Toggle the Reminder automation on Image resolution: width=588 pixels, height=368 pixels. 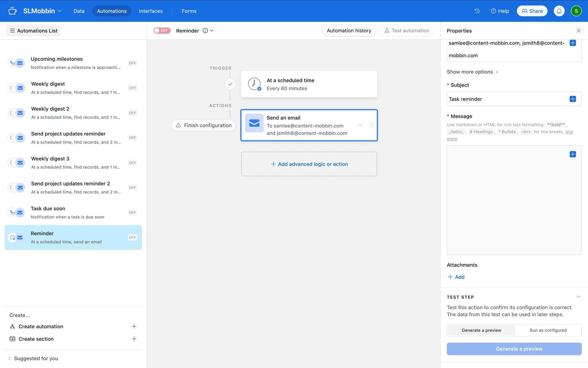tap(162, 31)
